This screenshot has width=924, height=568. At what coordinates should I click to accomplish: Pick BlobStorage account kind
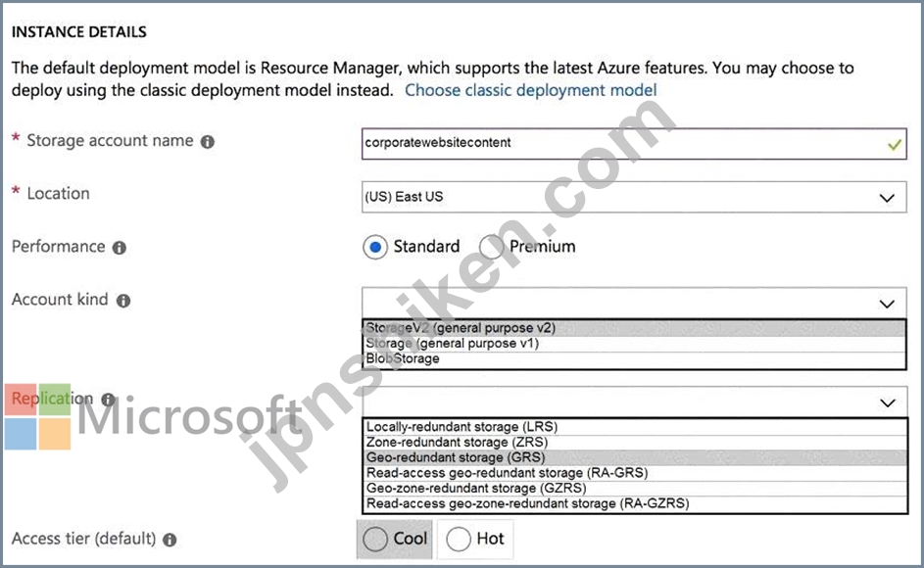(x=634, y=358)
